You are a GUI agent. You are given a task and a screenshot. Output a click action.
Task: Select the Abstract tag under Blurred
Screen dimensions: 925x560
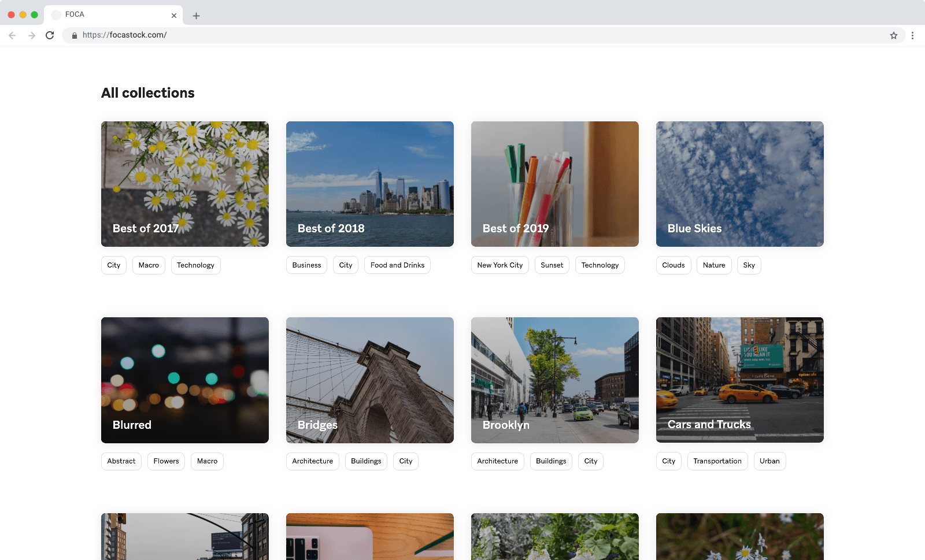point(121,461)
